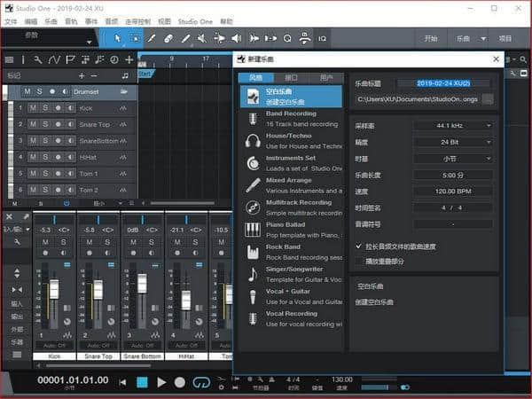Click the Vocal Recording microphone icon
The image size is (532, 399).
pyautogui.click(x=253, y=317)
